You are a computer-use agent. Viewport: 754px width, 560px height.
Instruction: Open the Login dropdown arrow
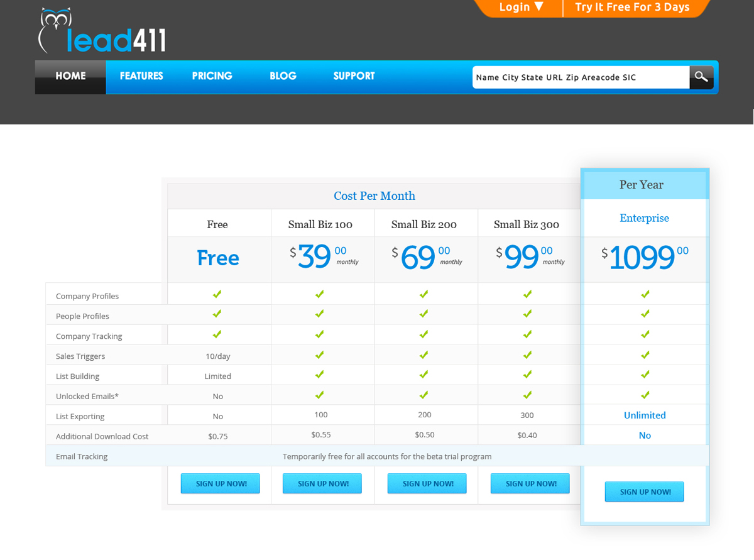pos(538,7)
